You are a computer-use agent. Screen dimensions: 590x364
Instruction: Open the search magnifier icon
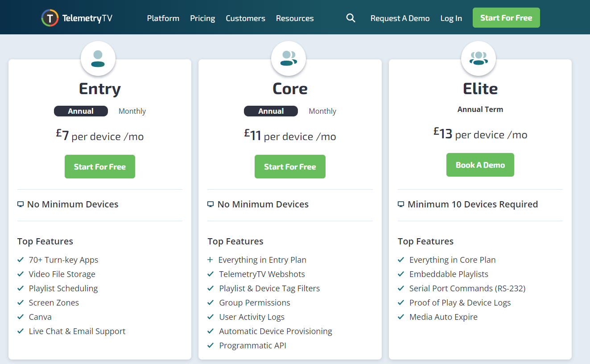pyautogui.click(x=351, y=18)
